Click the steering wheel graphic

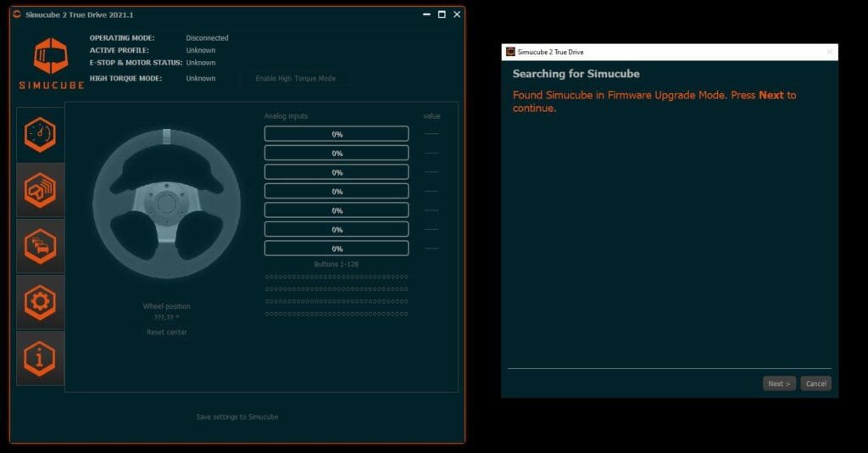(166, 204)
